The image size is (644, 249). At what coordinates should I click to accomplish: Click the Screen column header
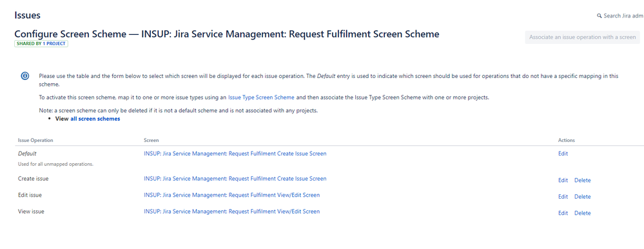151,141
